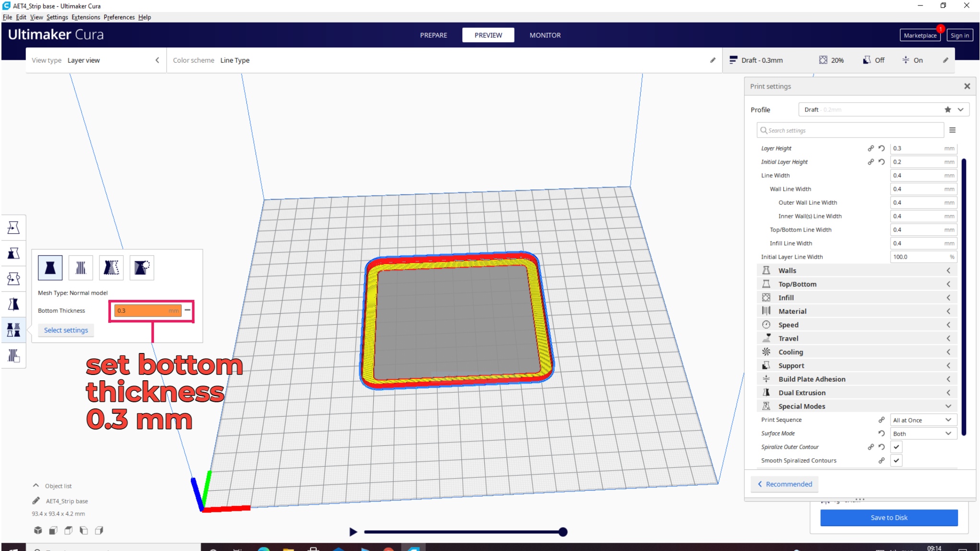Focus the Search settings field

850,130
